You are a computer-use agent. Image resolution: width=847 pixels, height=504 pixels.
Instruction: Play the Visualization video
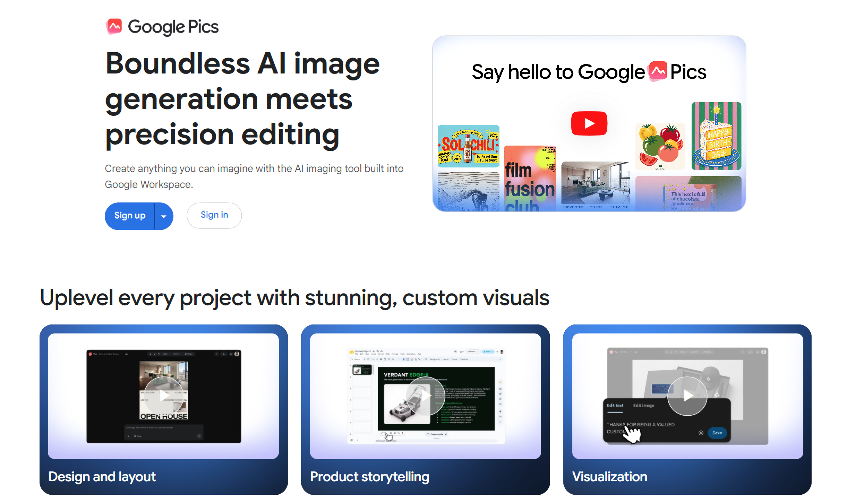[687, 396]
